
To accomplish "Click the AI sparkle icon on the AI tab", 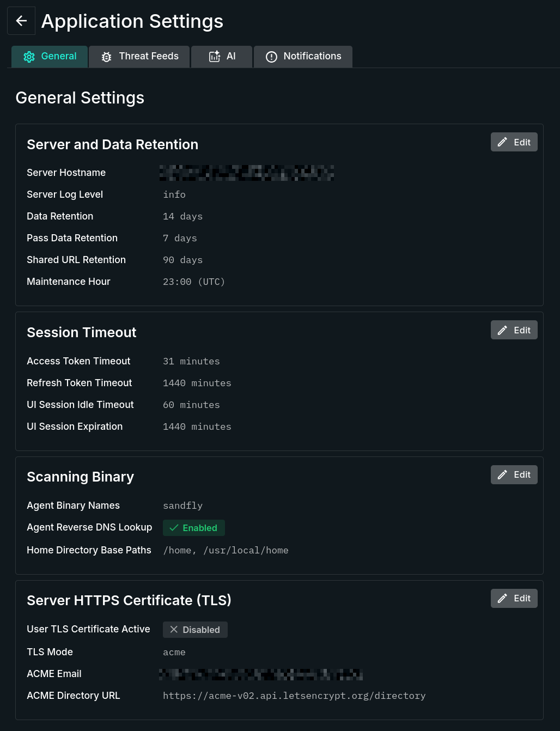I will [x=215, y=57].
